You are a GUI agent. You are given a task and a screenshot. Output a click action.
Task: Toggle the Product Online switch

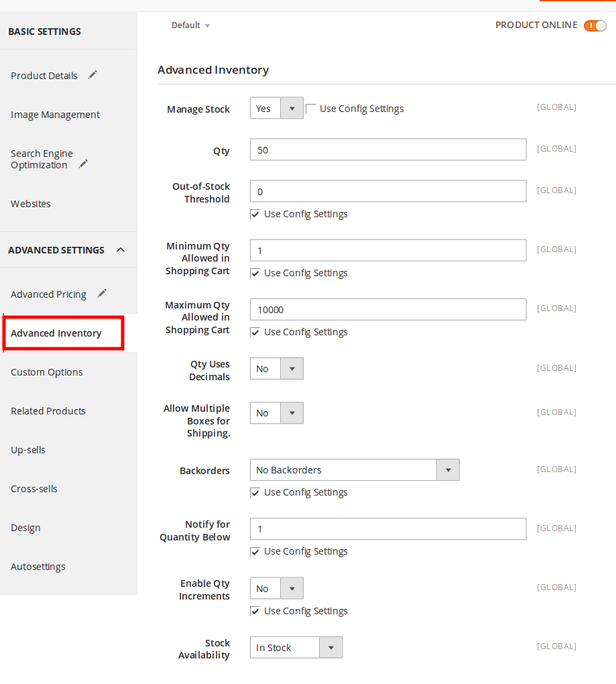595,25
